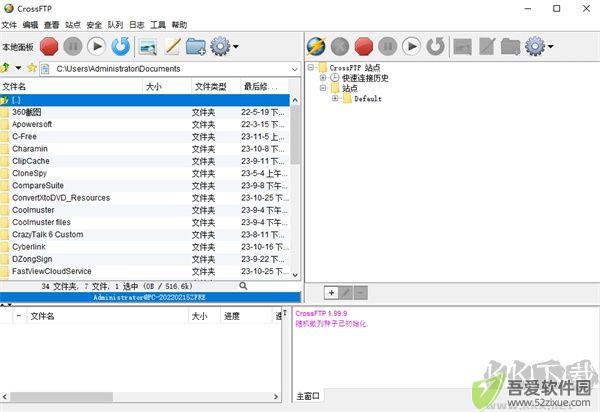The image size is (600, 412).
Task: Click the play button in remote toolbar
Action: pyautogui.click(x=411, y=46)
